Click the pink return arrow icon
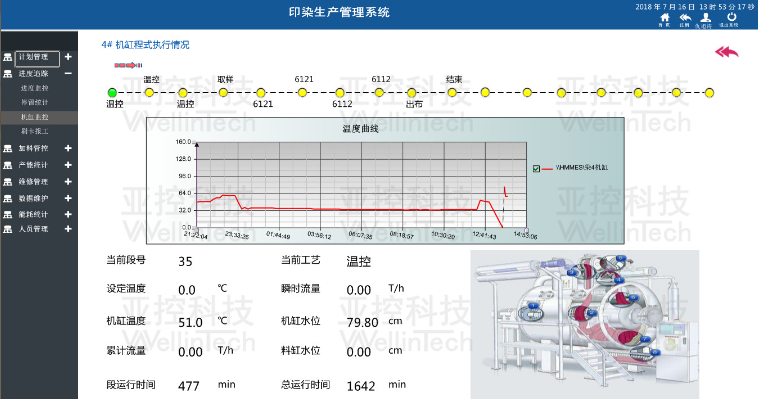 [727, 52]
